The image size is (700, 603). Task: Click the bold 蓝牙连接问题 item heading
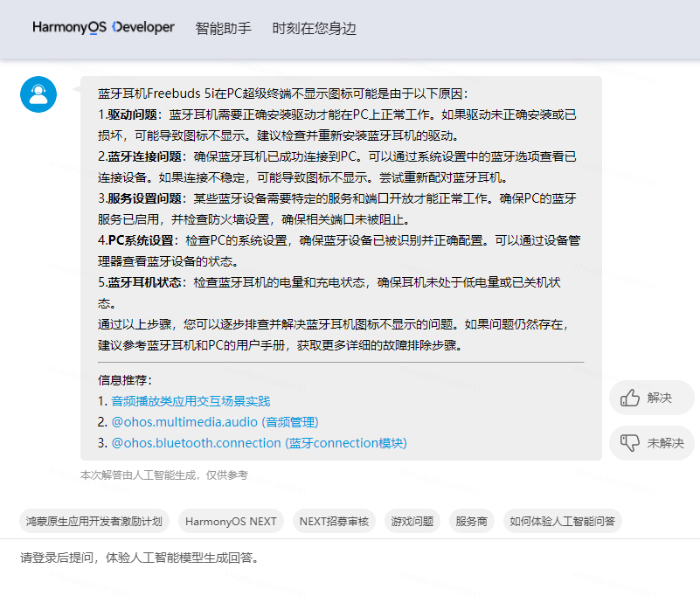(145, 156)
